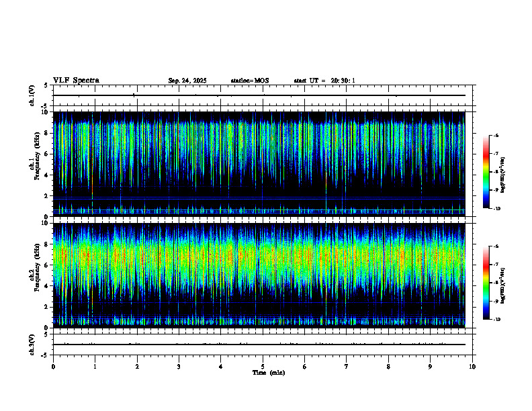Click time axis tick label "6"
532x411 pixels.
tap(304, 367)
